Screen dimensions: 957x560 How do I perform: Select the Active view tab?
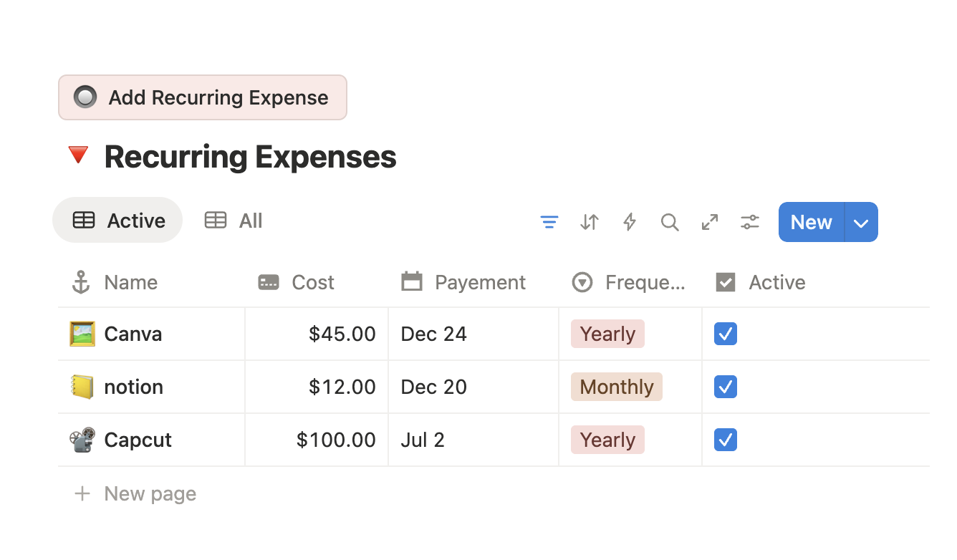117,220
